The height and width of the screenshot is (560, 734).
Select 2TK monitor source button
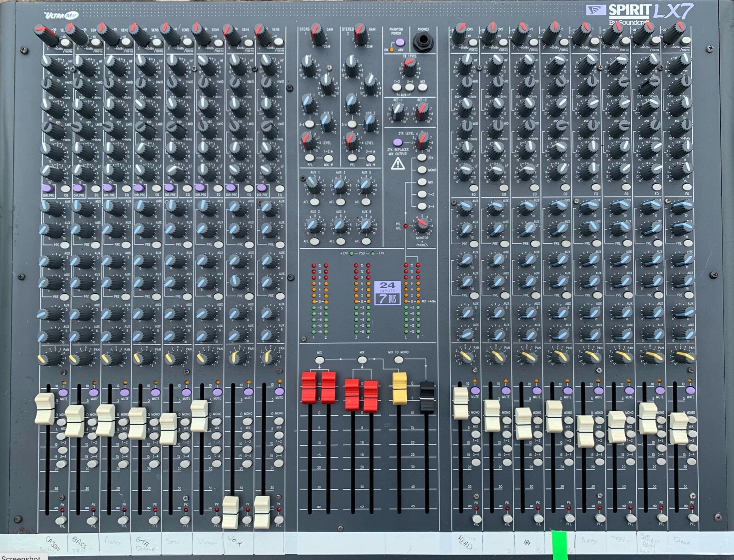(422, 157)
